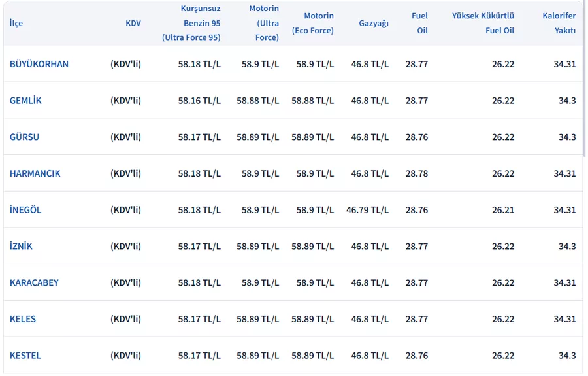The height and width of the screenshot is (376, 588).
Task: Select the HARMANCIK district link
Action: coord(35,174)
